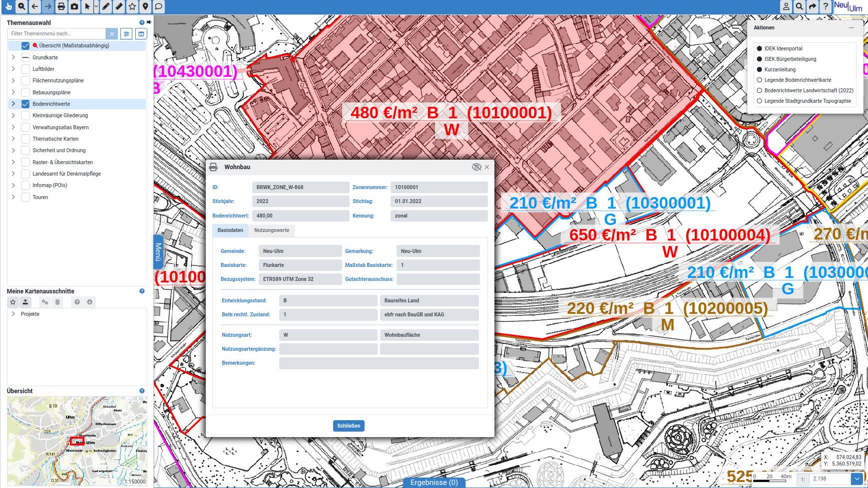868x488 pixels.
Task: Open the speech bubble comment tool
Action: tap(158, 6)
